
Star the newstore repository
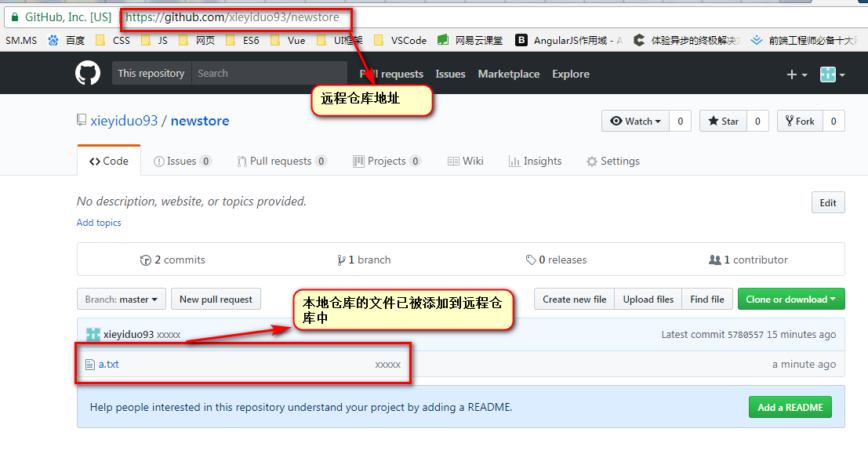[x=724, y=122]
